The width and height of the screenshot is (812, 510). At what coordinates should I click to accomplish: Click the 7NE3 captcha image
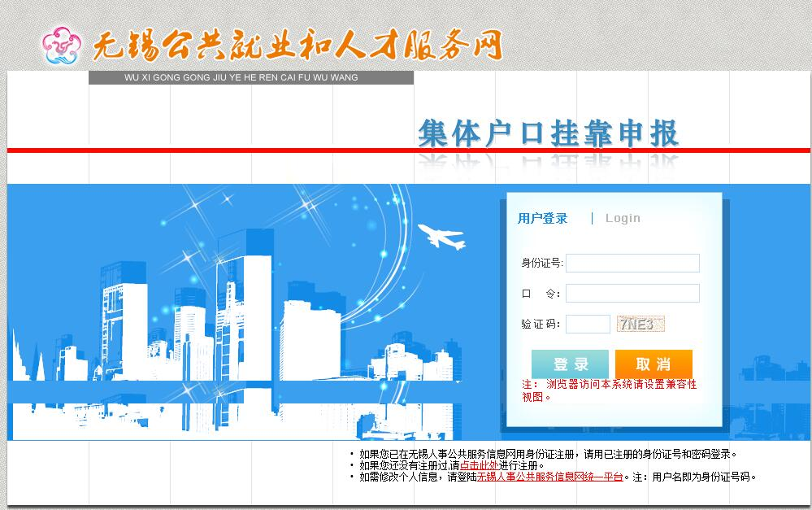640,325
